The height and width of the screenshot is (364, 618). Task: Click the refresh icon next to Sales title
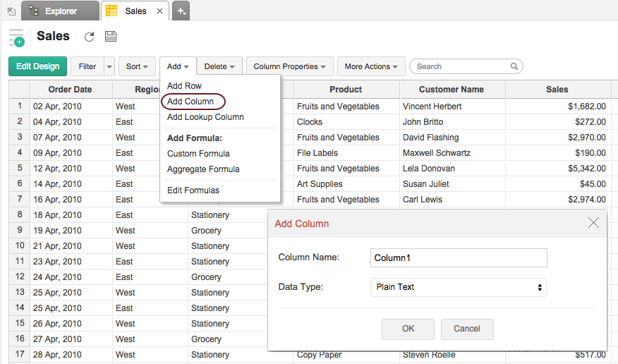[89, 37]
